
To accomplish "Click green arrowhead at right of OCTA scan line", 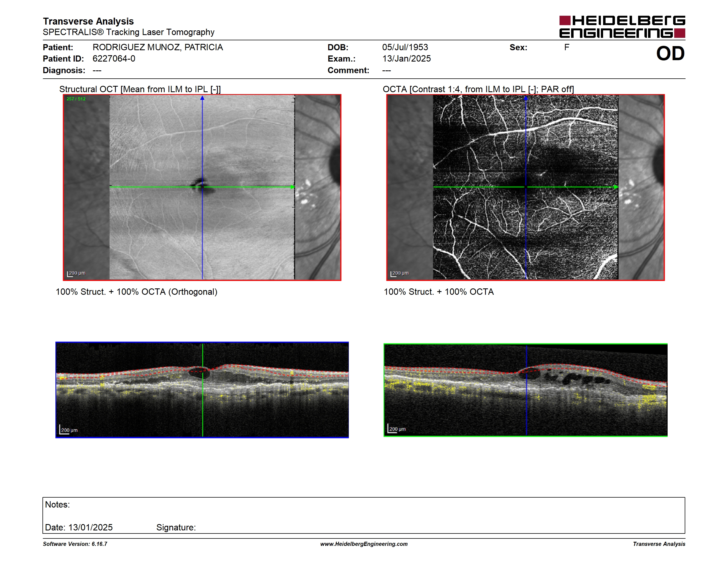I will [x=616, y=187].
